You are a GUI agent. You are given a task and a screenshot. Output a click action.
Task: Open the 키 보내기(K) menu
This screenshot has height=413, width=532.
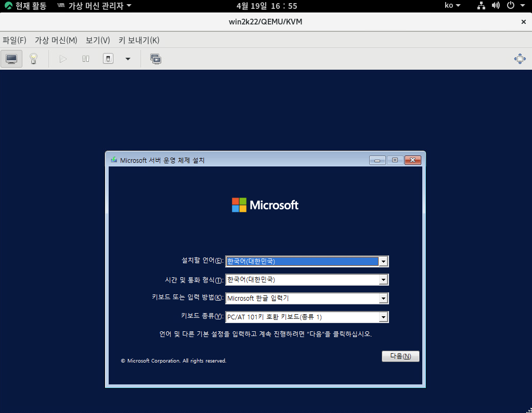point(139,41)
